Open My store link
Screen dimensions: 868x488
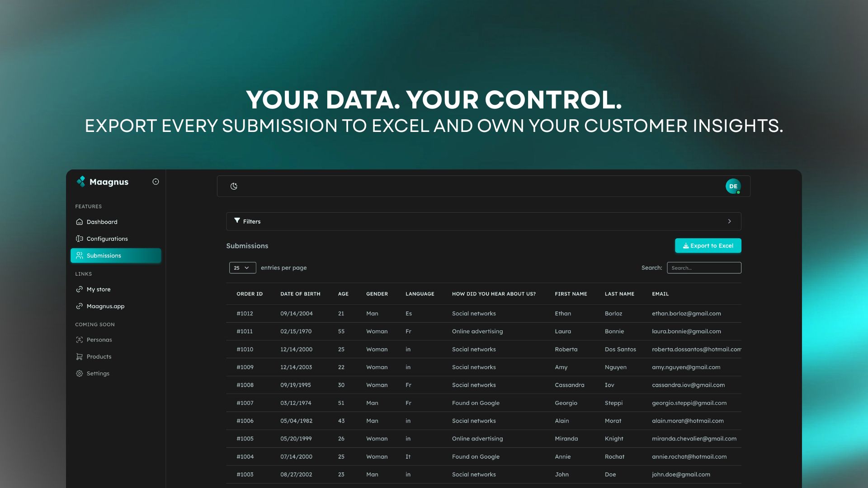98,289
